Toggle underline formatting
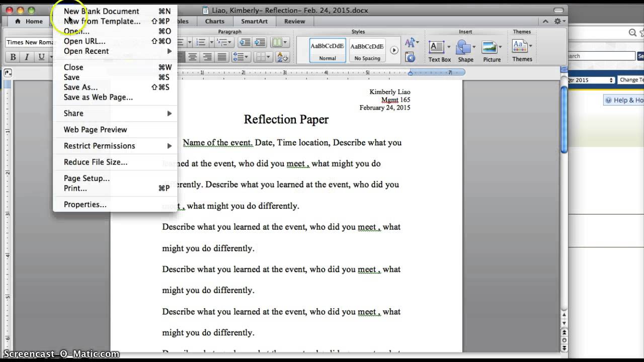This screenshot has width=644, height=362. click(41, 57)
